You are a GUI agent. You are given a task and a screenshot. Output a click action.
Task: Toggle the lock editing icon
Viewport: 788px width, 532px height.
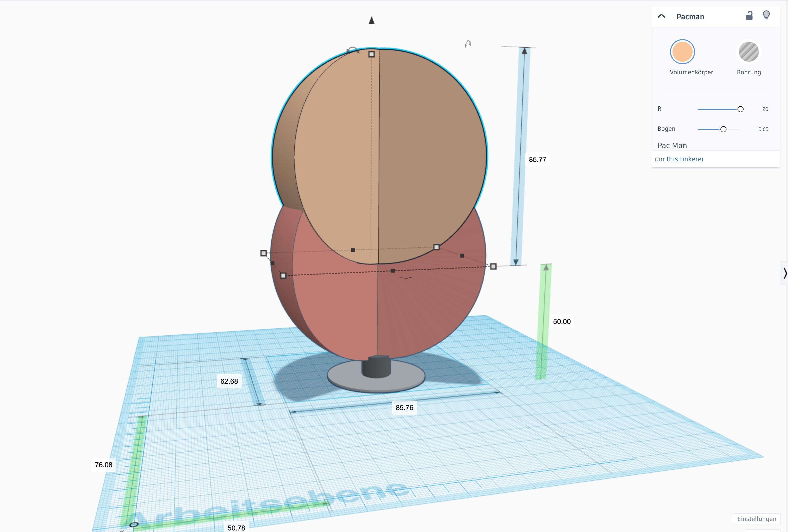[749, 16]
